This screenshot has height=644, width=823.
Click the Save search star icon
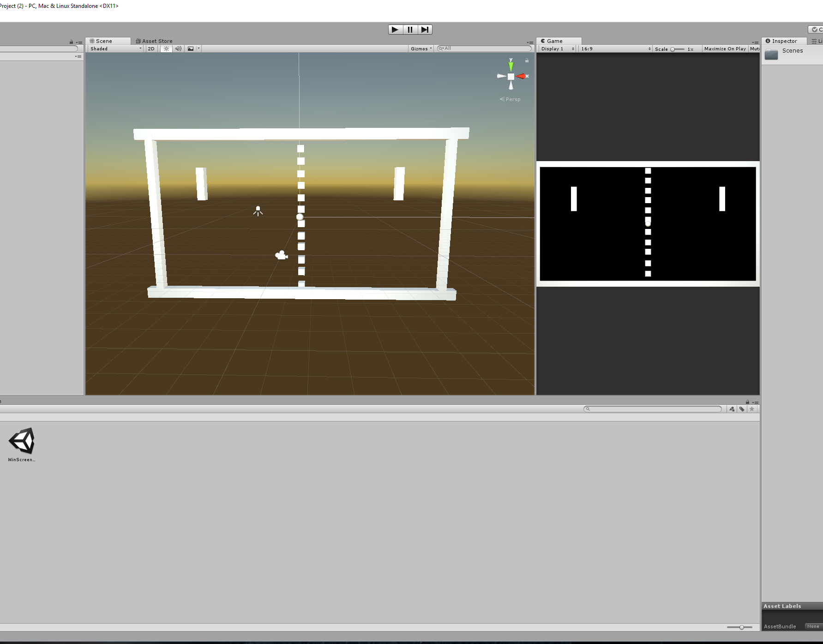752,409
